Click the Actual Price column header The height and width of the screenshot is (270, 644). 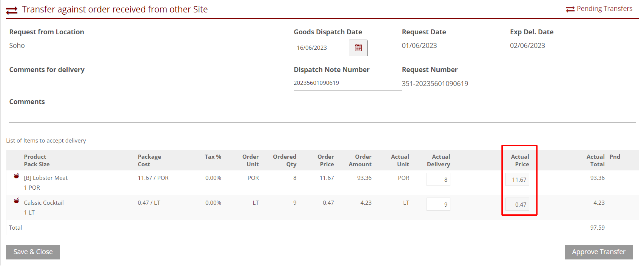[x=520, y=160]
